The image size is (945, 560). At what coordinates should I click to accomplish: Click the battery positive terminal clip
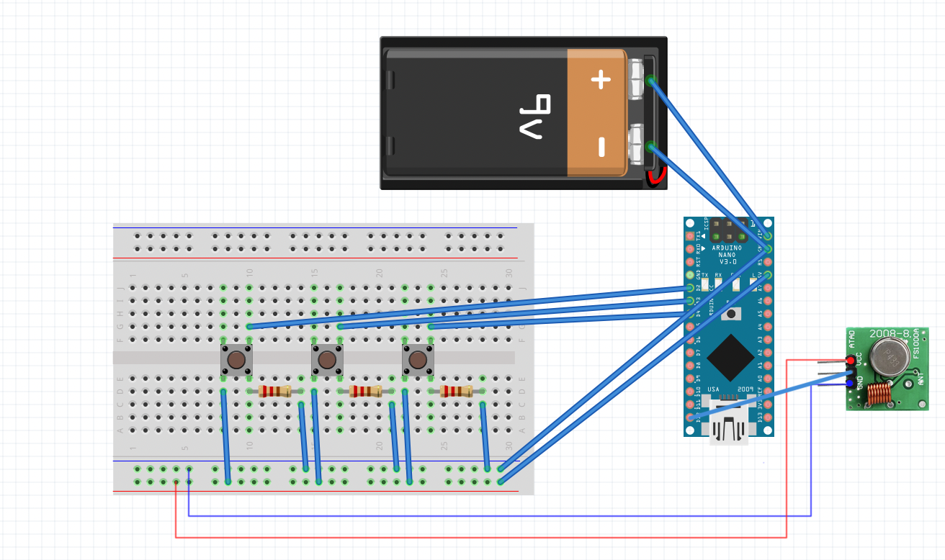[x=637, y=80]
